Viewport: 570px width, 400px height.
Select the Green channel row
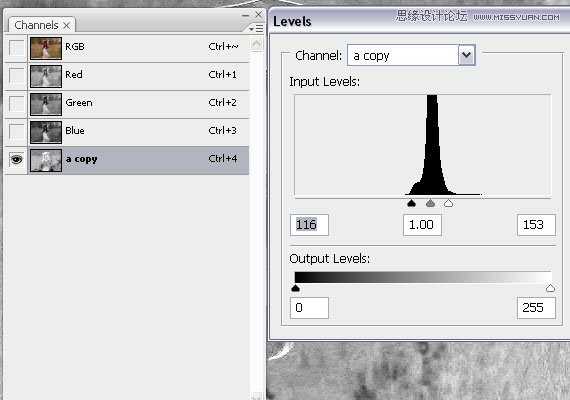(127, 103)
